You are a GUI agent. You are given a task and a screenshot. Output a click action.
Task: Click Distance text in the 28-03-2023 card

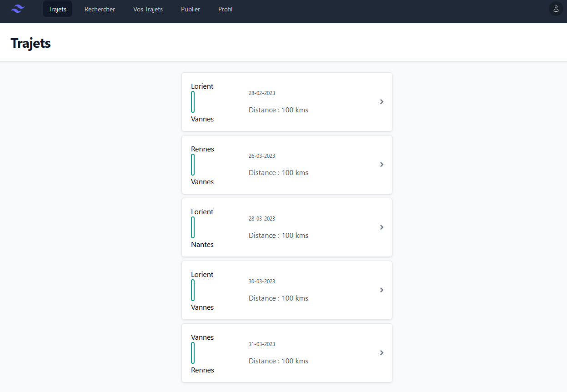pyautogui.click(x=278, y=236)
